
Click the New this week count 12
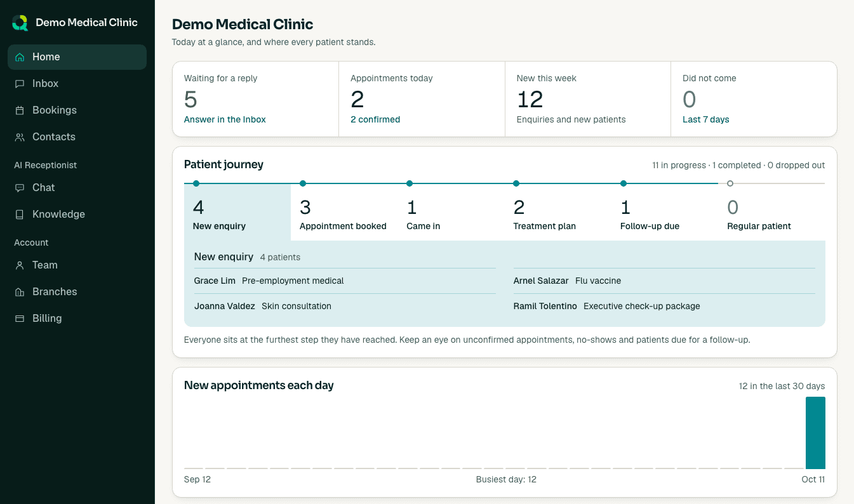coord(530,100)
